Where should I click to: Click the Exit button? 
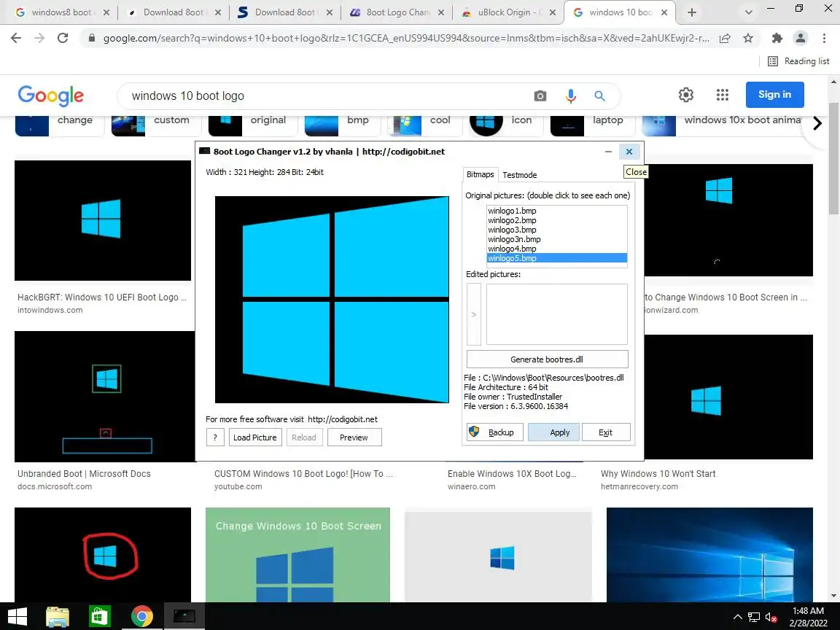point(606,432)
